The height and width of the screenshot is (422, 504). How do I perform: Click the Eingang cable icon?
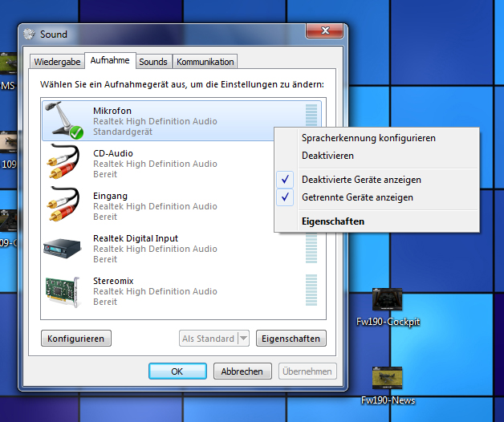(x=64, y=206)
